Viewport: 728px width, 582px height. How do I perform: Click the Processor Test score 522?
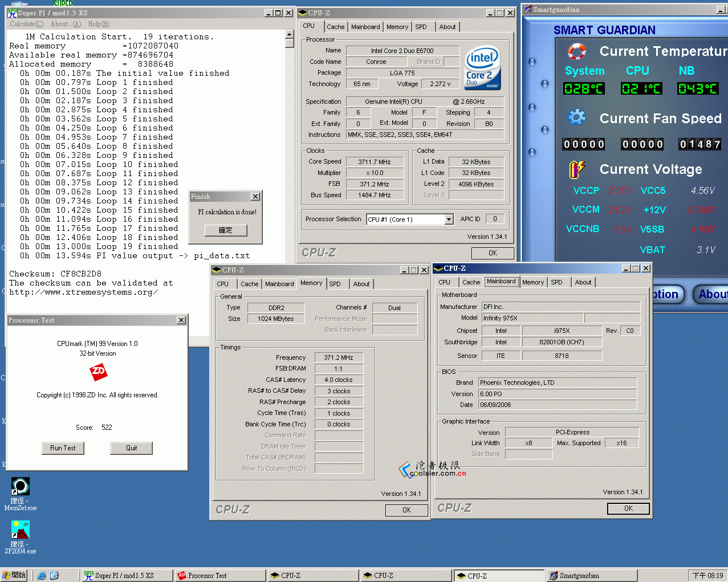tap(107, 428)
